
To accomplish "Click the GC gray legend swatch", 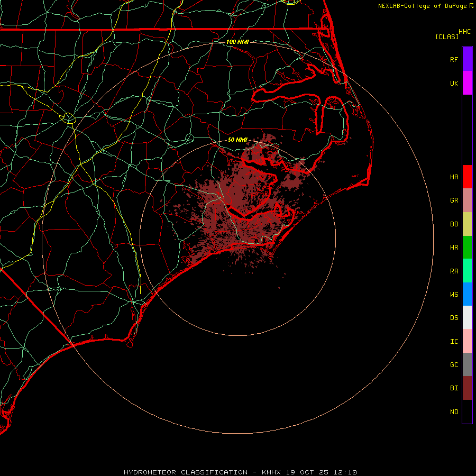I will (467, 364).
